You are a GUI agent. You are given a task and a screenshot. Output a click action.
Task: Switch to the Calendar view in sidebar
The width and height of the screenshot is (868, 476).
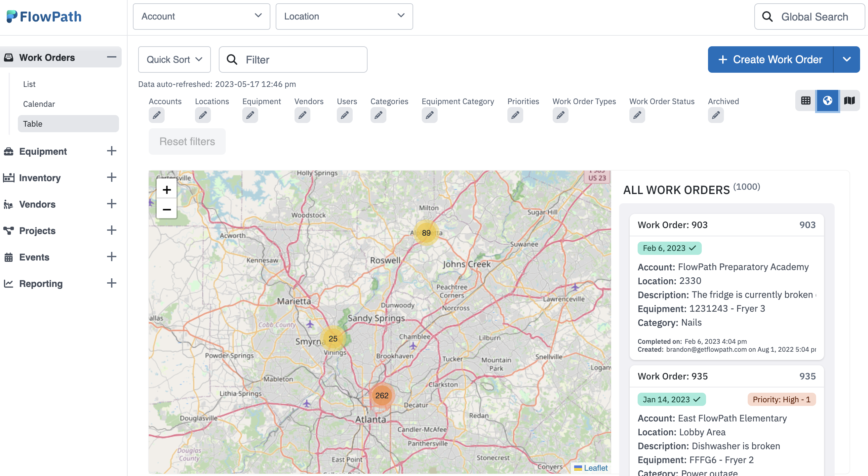pos(39,104)
